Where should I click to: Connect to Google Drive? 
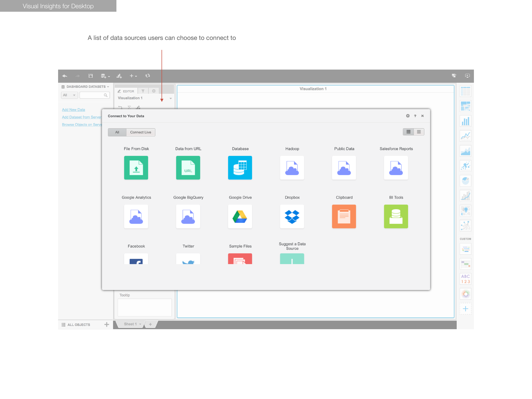[240, 216]
